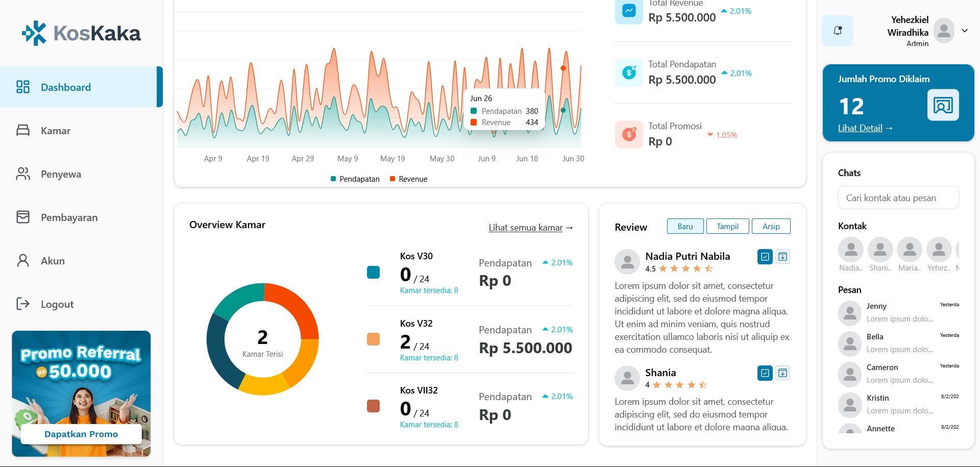Open the Kamar menu item
Screen dimensions: 980x467
(55, 131)
